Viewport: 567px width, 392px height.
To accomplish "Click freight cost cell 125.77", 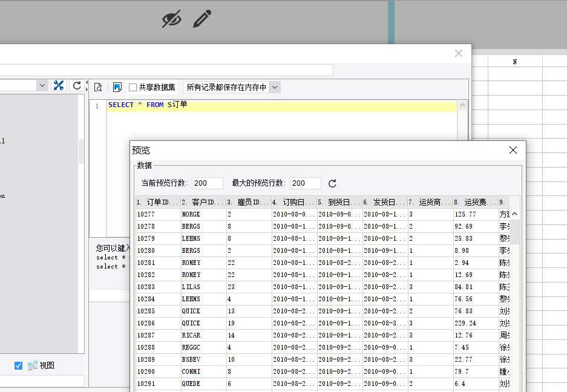I will pos(476,214).
